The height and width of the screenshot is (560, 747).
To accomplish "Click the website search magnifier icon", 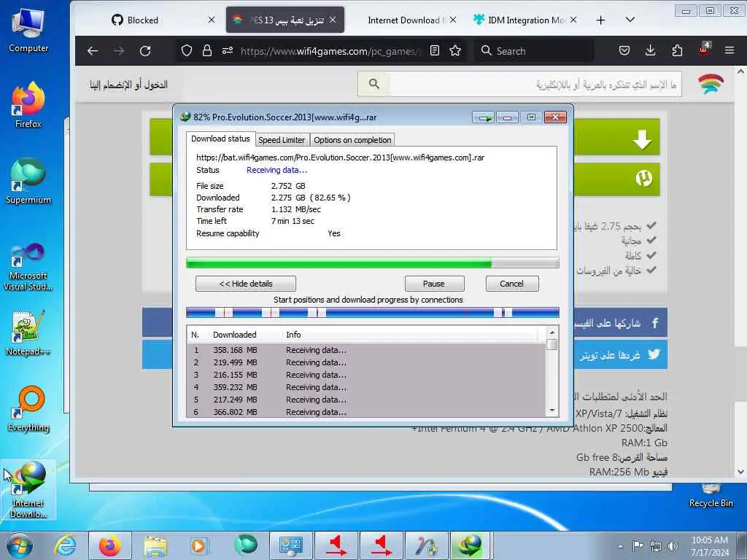I will point(374,85).
